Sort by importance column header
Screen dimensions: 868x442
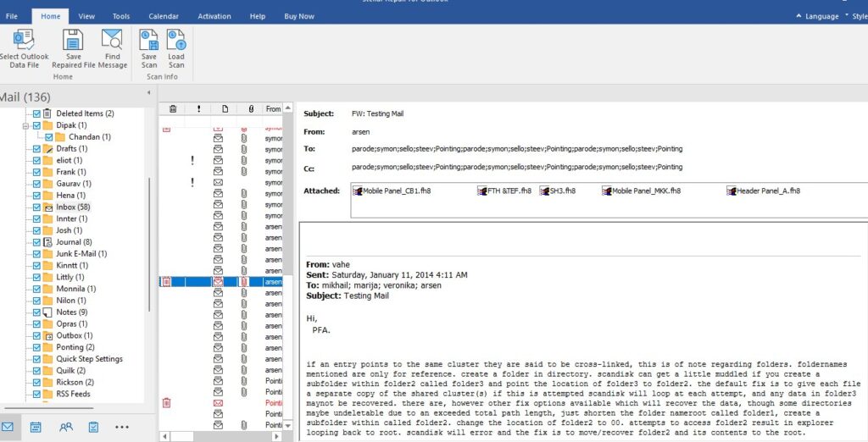[198, 109]
